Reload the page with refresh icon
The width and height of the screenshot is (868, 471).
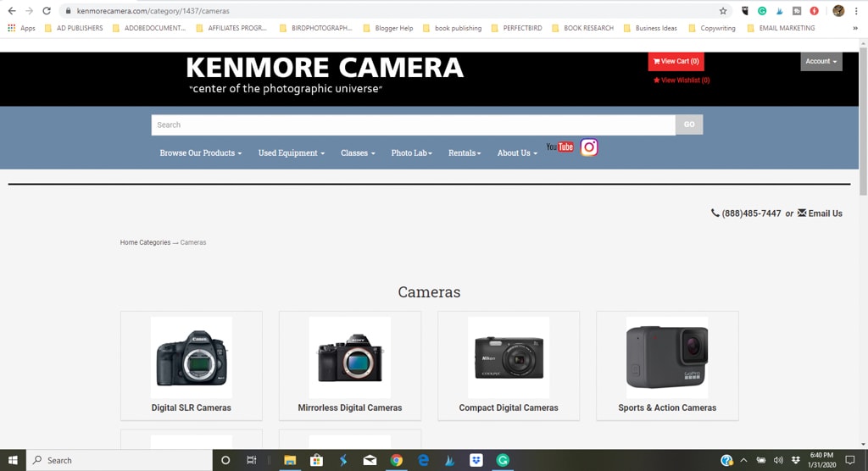point(47,10)
